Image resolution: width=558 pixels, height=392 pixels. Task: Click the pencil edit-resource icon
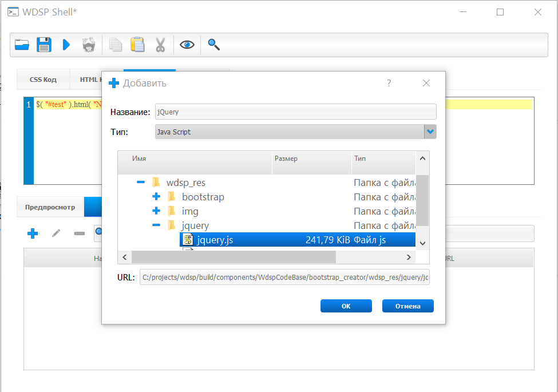pos(56,233)
